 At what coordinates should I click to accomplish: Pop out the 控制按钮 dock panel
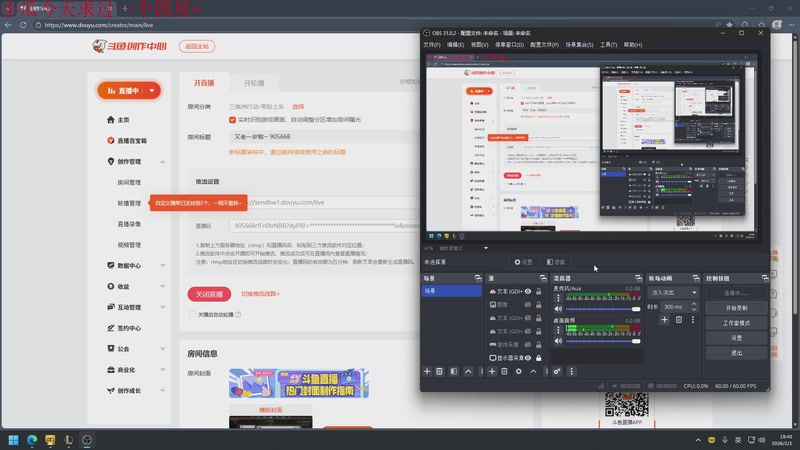[765, 278]
